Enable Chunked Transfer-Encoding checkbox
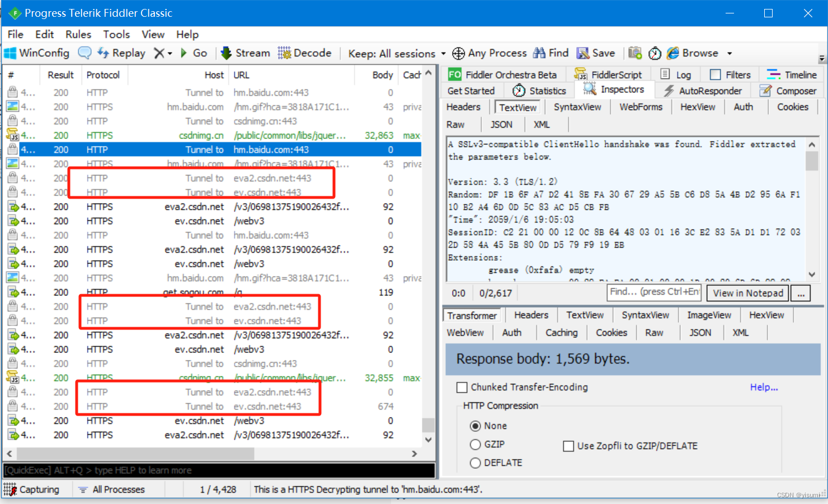 [462, 387]
